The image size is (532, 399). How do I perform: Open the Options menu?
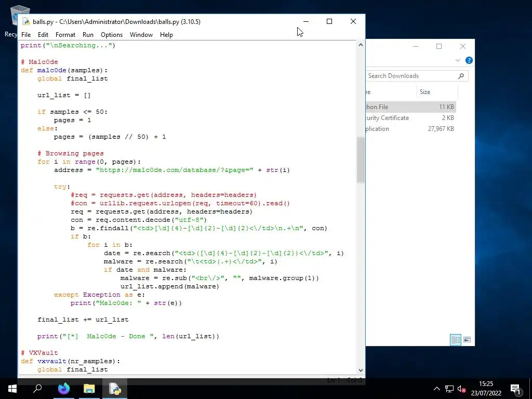(x=112, y=35)
